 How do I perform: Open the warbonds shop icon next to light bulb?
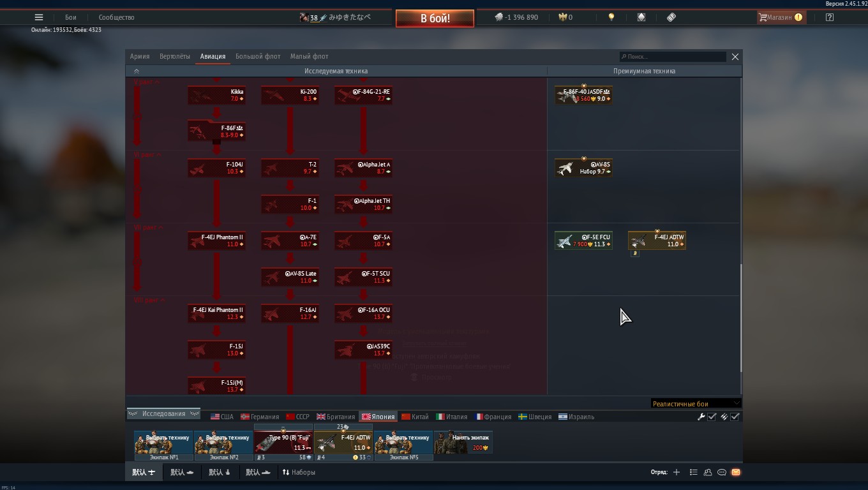641,17
